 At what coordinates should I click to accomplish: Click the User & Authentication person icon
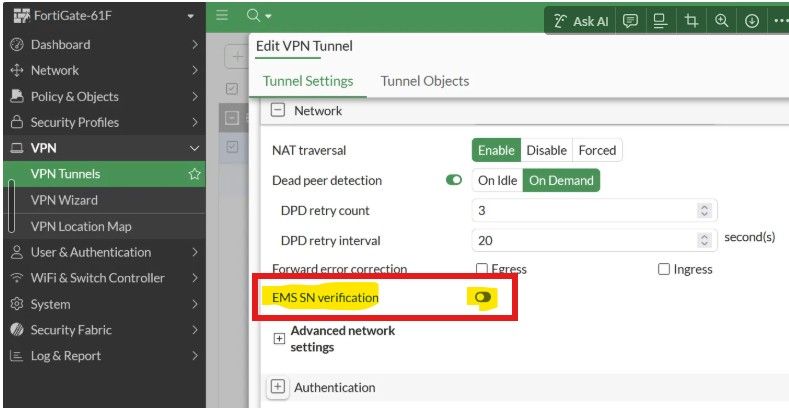point(17,252)
